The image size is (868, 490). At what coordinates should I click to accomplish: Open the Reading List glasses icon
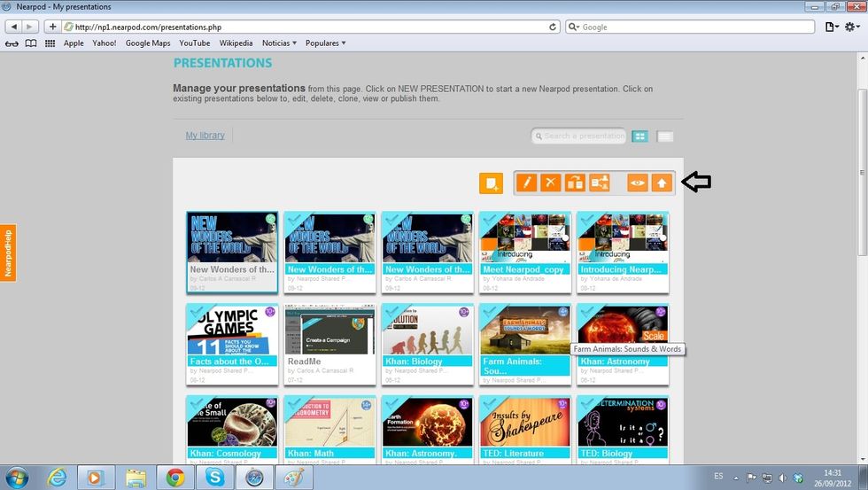coord(12,43)
